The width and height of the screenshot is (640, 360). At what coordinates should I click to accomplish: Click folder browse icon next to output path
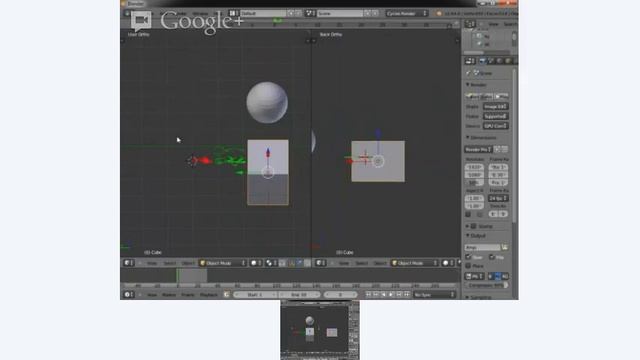[505, 247]
